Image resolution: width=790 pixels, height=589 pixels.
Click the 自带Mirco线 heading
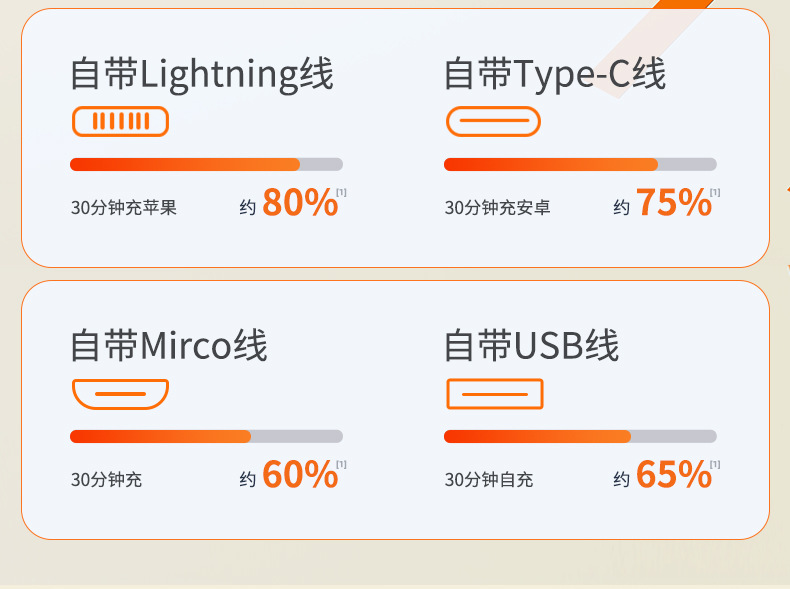(x=169, y=346)
